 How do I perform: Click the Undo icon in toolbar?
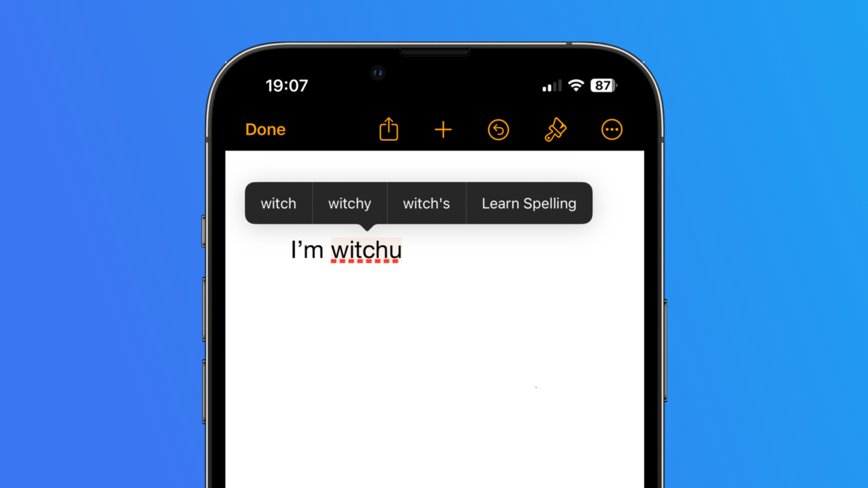click(x=498, y=129)
